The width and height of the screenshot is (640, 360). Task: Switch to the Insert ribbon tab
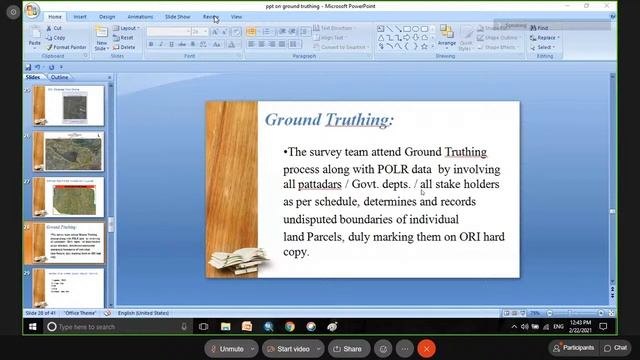pos(80,17)
